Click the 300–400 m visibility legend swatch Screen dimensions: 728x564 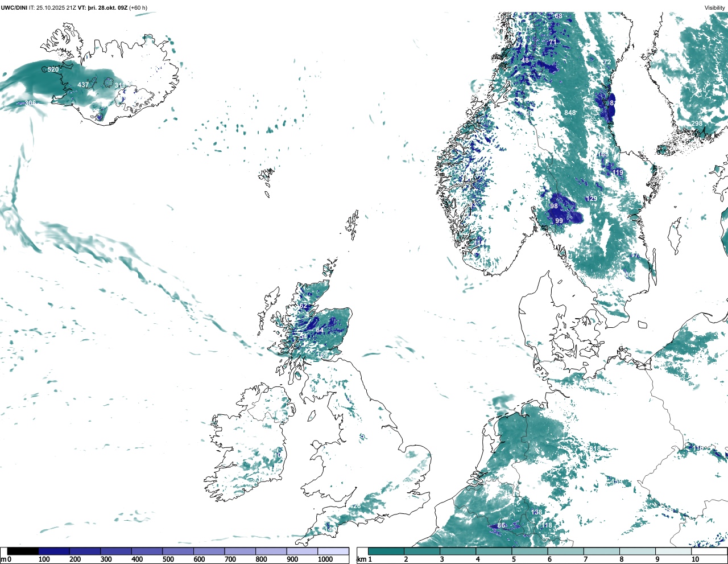pyautogui.click(x=116, y=551)
